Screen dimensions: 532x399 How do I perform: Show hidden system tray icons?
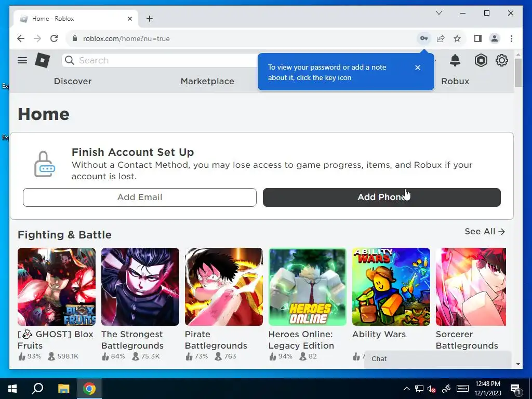coord(406,389)
